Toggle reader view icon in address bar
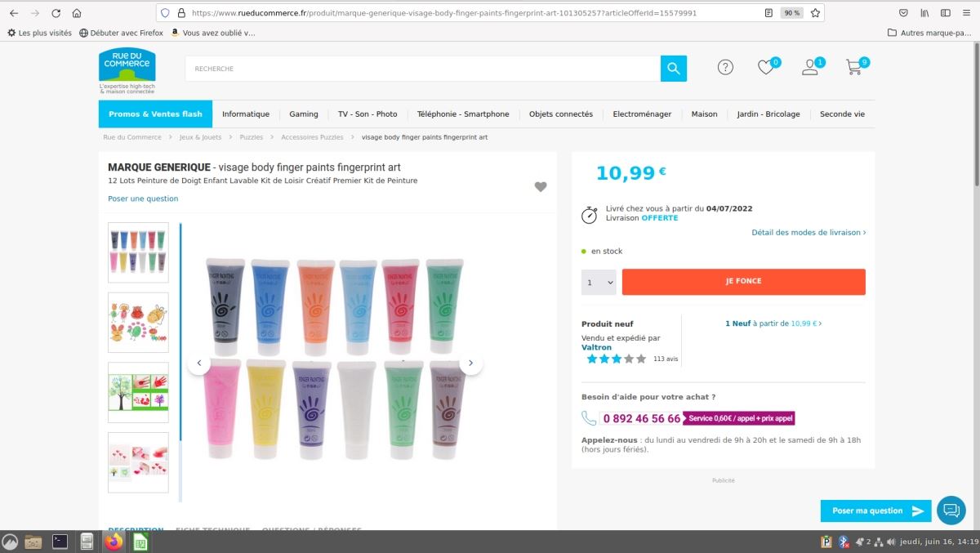The width and height of the screenshot is (980, 553). tap(768, 13)
